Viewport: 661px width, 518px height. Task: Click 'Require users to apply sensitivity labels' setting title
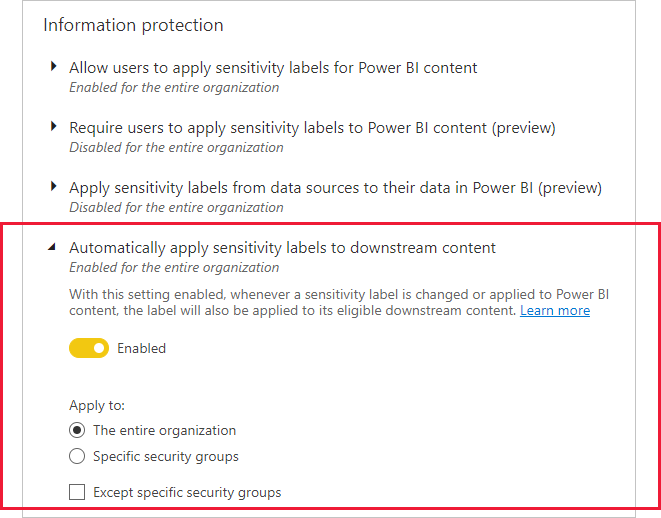point(312,128)
